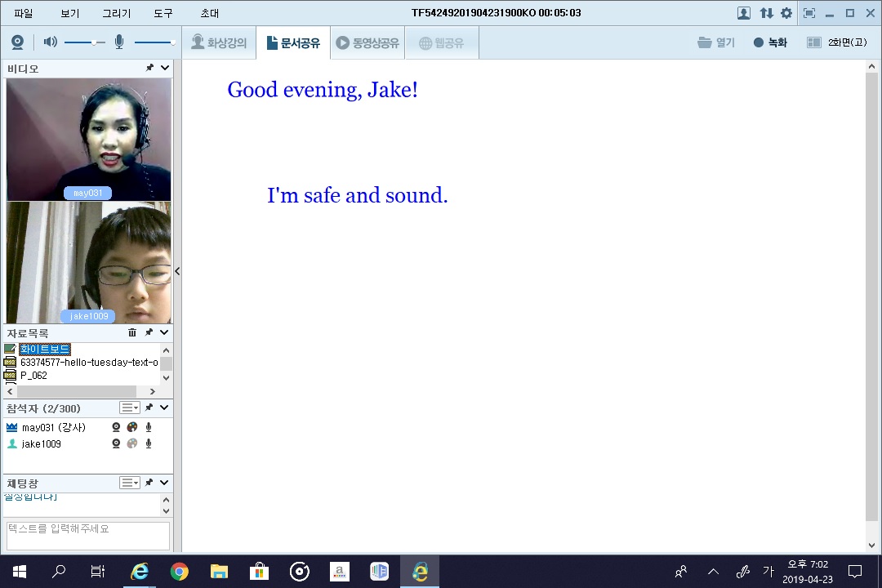Pin the 비디오 panel
Viewport: 882px width, 588px height.
149,69
